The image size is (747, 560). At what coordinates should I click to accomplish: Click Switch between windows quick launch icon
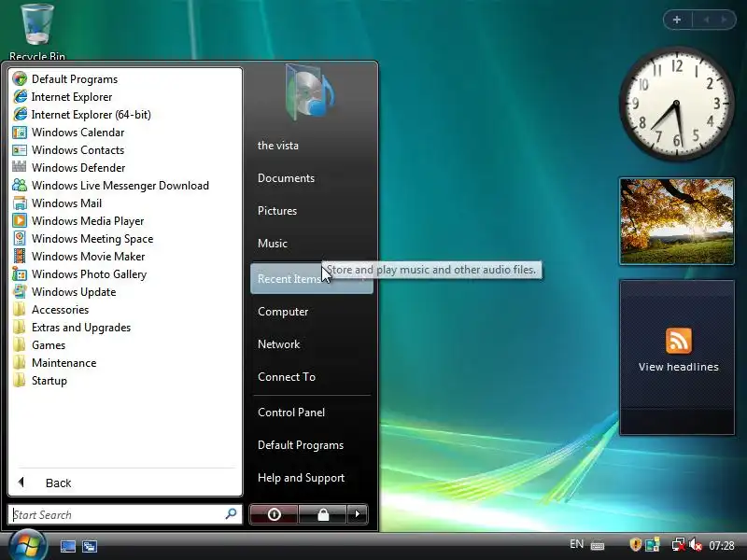click(x=90, y=546)
